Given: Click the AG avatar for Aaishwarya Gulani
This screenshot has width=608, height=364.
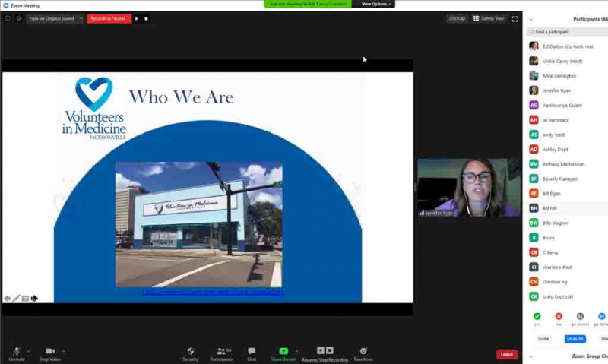Looking at the screenshot, I should pyautogui.click(x=534, y=105).
